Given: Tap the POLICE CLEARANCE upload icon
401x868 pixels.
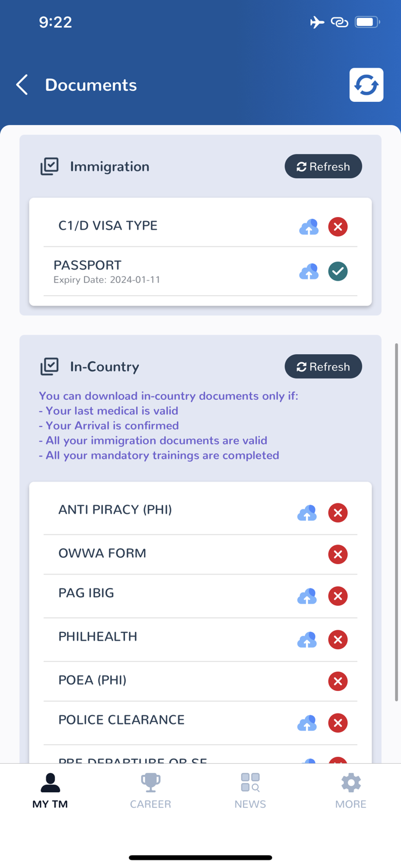Looking at the screenshot, I should click(307, 723).
